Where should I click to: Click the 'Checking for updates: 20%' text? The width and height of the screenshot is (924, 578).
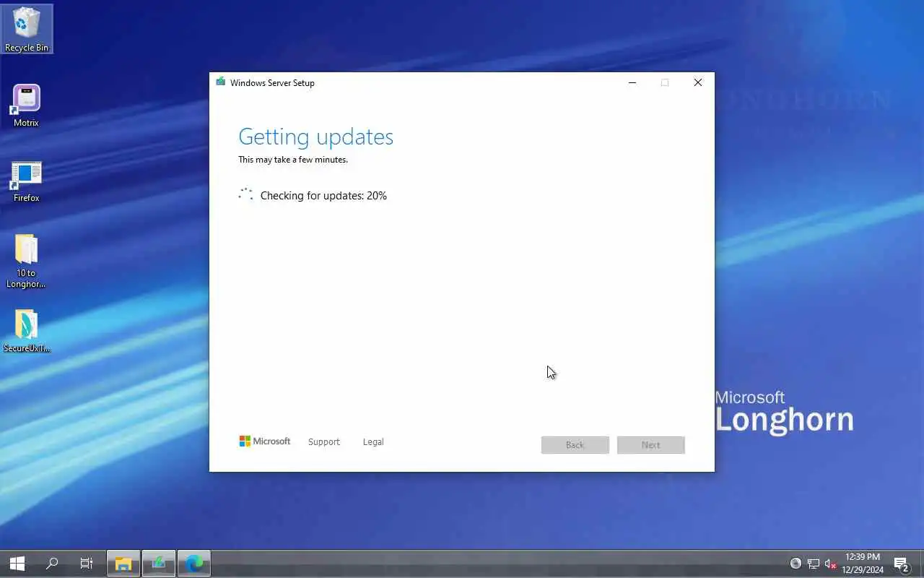coord(323,196)
